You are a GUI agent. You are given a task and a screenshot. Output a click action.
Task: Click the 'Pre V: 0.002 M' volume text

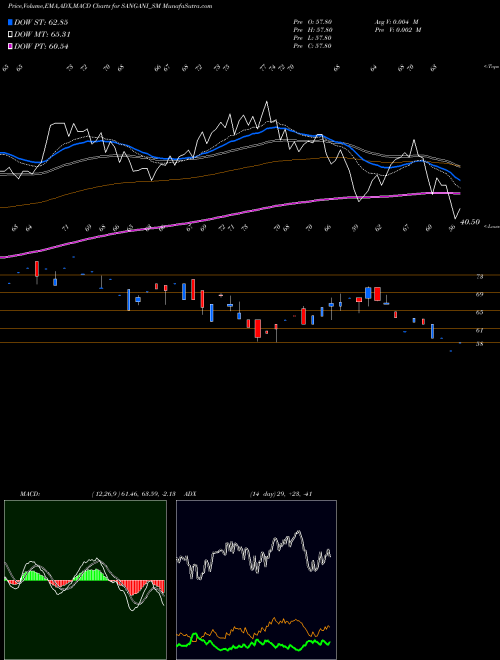[x=398, y=30]
